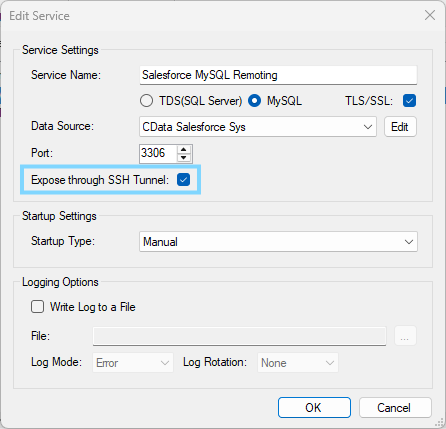The image size is (446, 429).
Task: Enable Write Log to a File
Action: coord(37,307)
